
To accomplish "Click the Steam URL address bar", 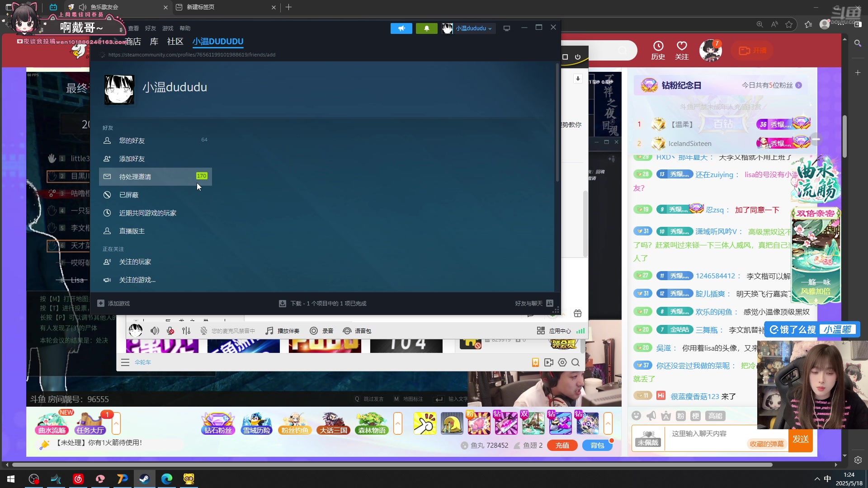I will (192, 55).
